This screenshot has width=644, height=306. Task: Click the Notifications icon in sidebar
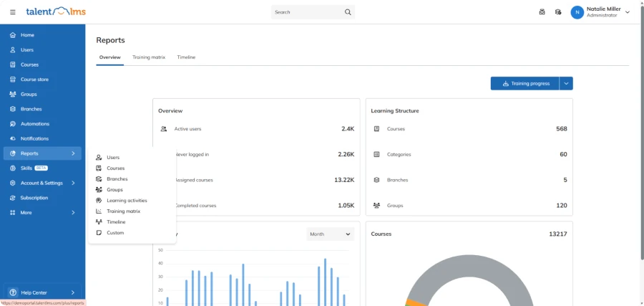[13, 138]
